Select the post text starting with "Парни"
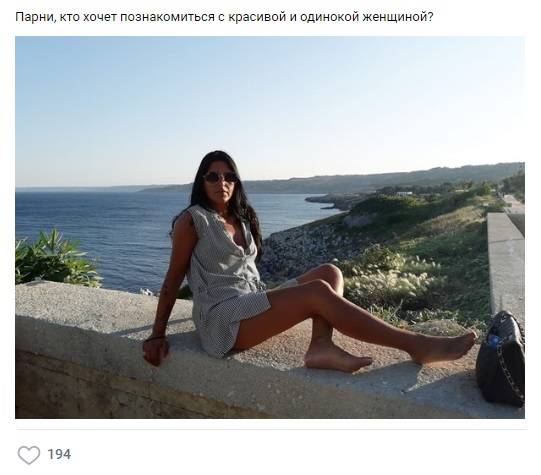This screenshot has height=475, width=541. pyautogui.click(x=224, y=17)
